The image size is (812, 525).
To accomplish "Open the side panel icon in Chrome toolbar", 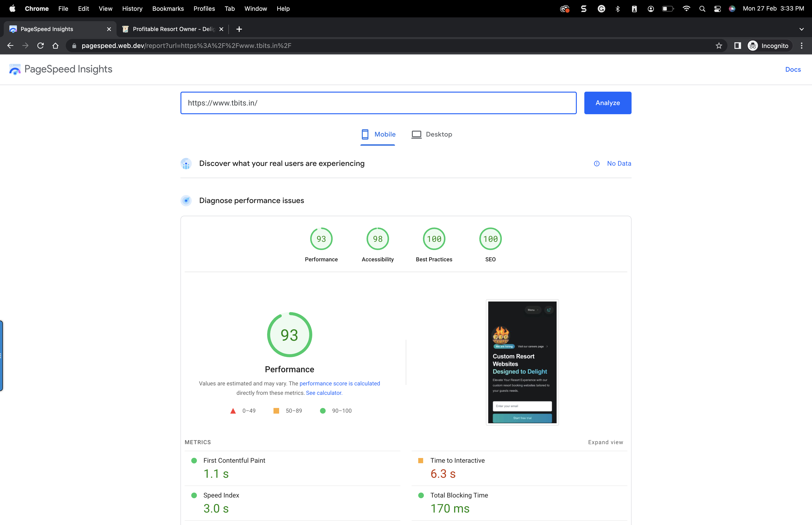I will coord(738,46).
